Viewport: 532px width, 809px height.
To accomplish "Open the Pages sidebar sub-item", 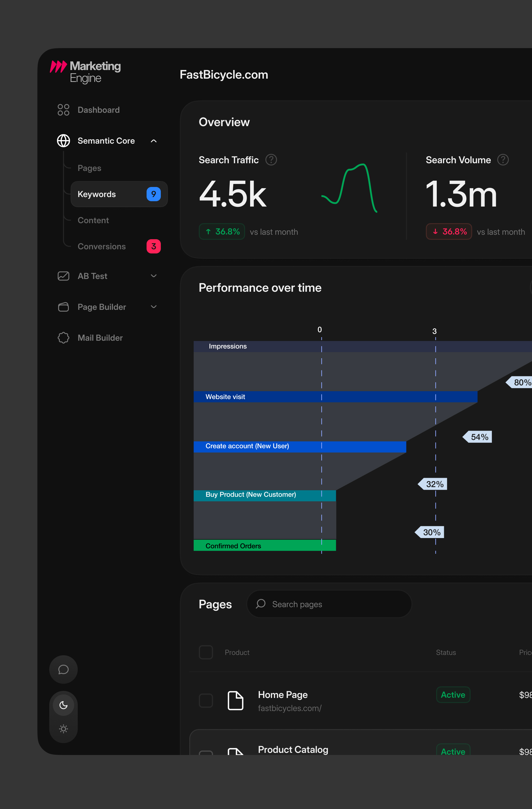I will pyautogui.click(x=89, y=168).
